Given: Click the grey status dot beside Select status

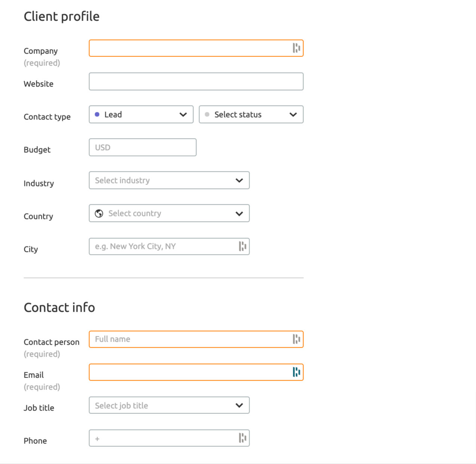Looking at the screenshot, I should point(207,115).
